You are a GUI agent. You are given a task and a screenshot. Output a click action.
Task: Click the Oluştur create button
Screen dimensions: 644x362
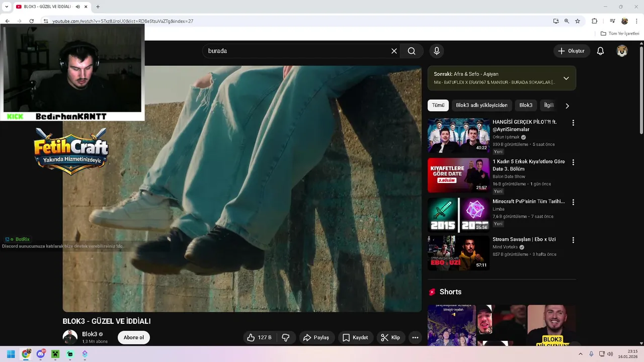pyautogui.click(x=572, y=51)
